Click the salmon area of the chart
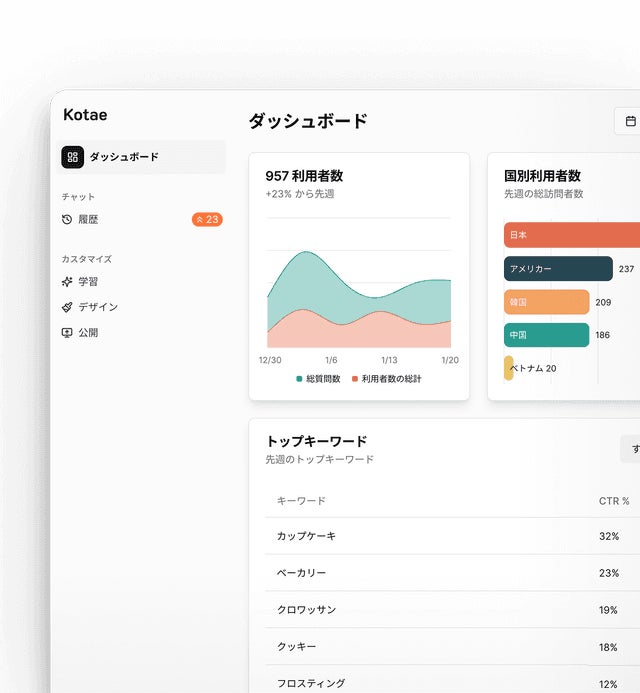The image size is (640, 693). click(x=359, y=334)
